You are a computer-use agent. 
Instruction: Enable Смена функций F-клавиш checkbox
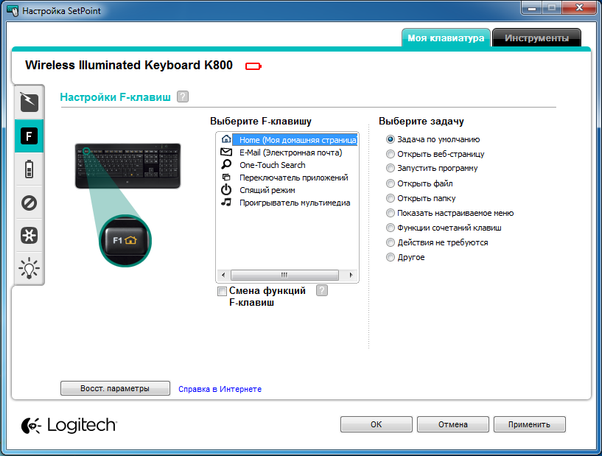pyautogui.click(x=222, y=291)
